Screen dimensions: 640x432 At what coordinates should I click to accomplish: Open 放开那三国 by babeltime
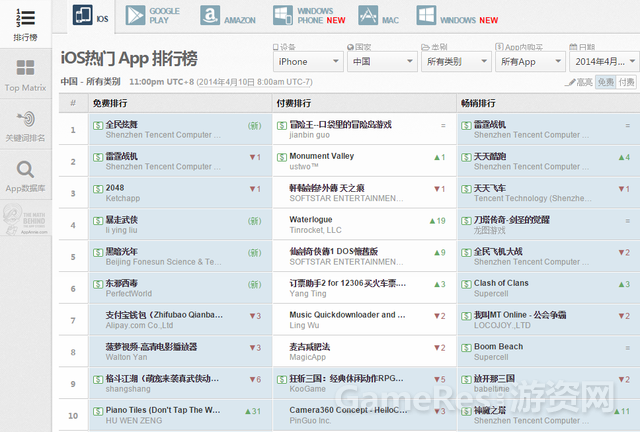click(494, 379)
